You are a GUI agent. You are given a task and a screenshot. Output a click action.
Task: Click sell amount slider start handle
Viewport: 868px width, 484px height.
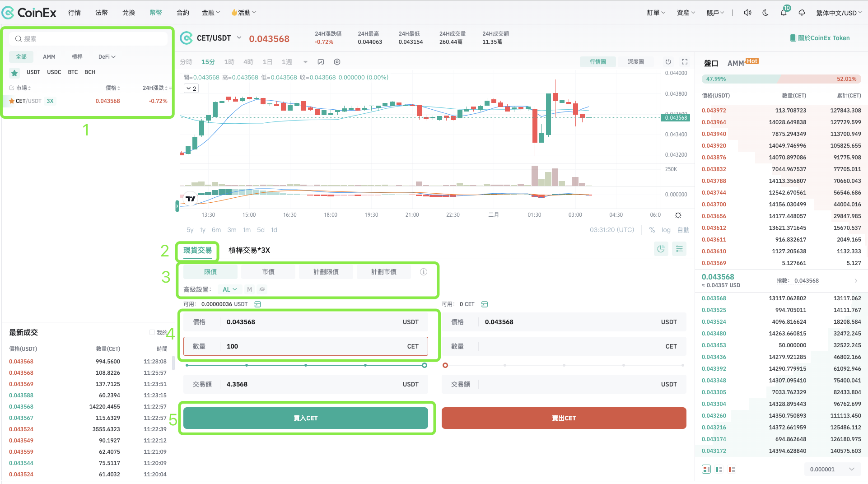[445, 365]
